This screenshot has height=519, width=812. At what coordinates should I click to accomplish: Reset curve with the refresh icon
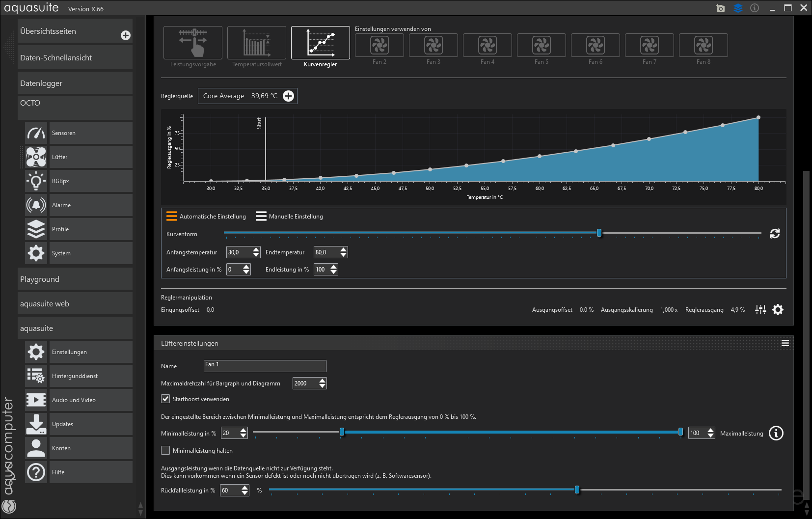click(x=775, y=234)
